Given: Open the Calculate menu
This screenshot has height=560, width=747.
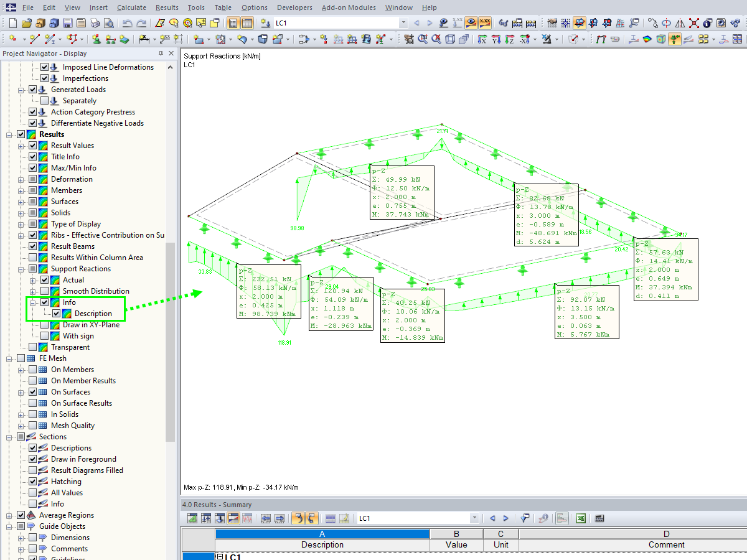Looking at the screenshot, I should (131, 7).
